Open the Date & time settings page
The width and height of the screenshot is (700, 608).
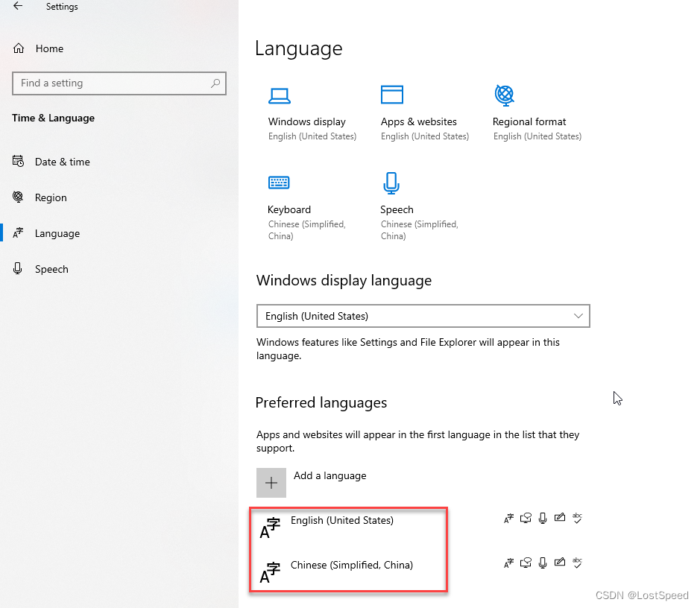click(x=62, y=162)
